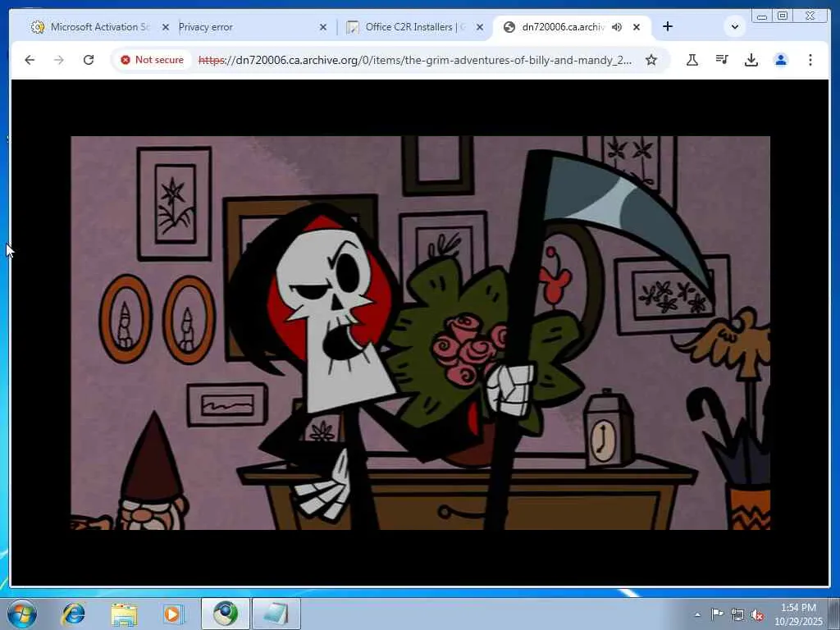Close the Microsoft Activation Scripts tab
This screenshot has height=630, width=840.
[x=166, y=27]
